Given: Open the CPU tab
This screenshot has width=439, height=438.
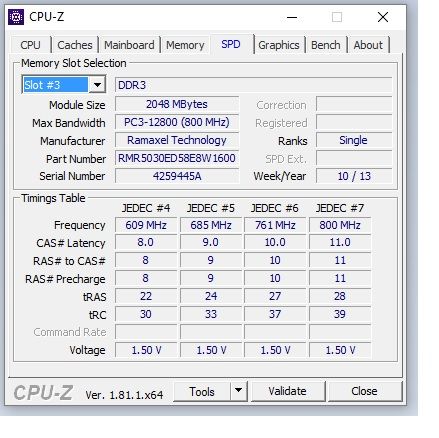Looking at the screenshot, I should point(30,45).
